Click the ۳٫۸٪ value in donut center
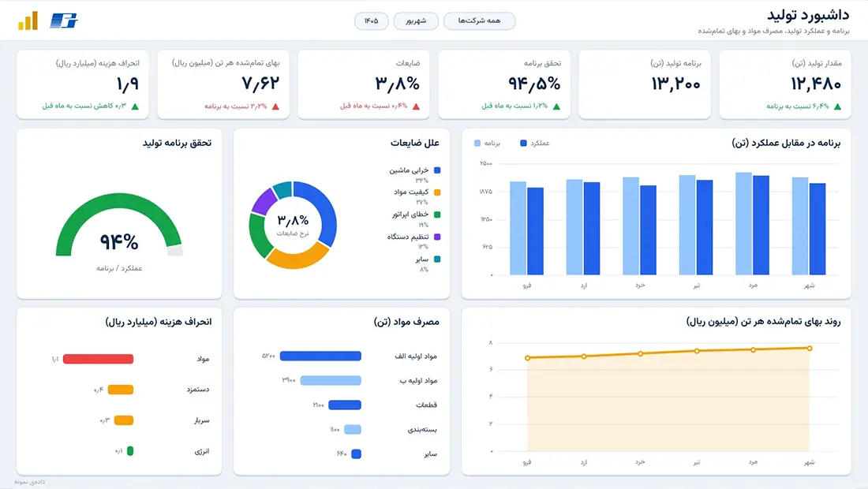Image resolution: width=868 pixels, height=489 pixels. click(293, 221)
